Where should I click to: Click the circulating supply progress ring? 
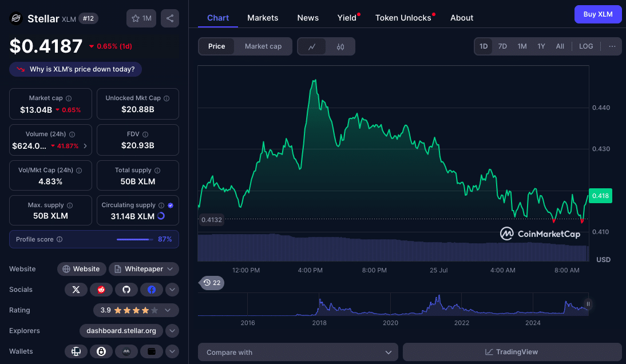tap(161, 216)
